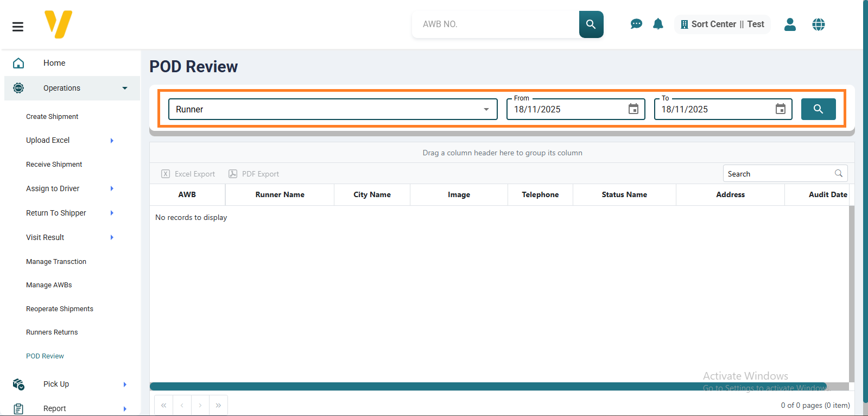Click the To date field
The image size is (868, 416).
point(723,109)
